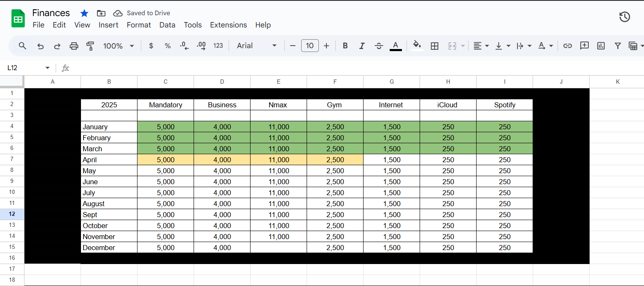Open the text rotation dropdown

tap(545, 46)
